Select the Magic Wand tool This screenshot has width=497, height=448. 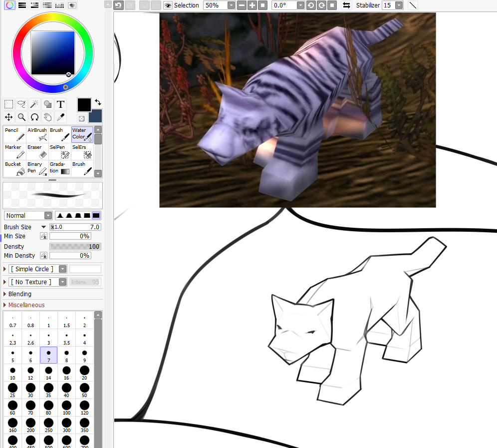(x=34, y=104)
